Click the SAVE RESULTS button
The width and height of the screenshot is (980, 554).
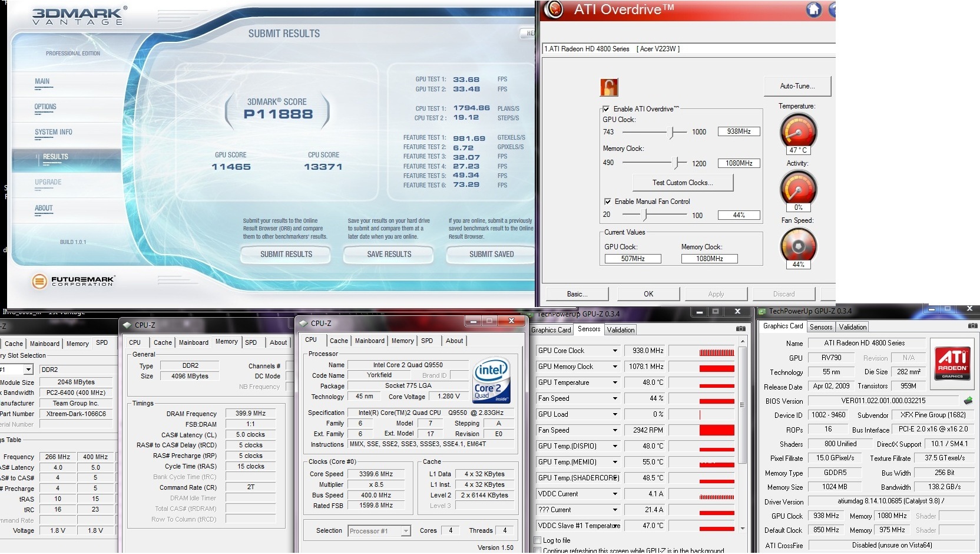[x=389, y=255]
